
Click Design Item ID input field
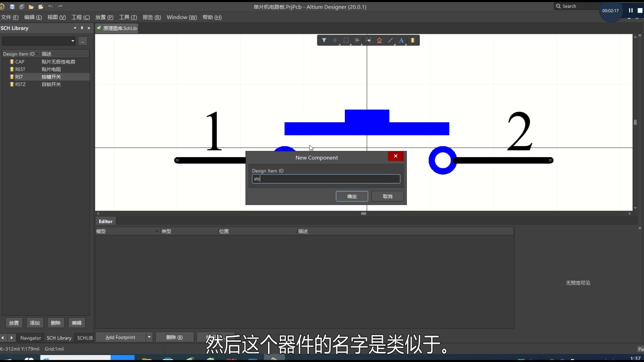point(326,179)
